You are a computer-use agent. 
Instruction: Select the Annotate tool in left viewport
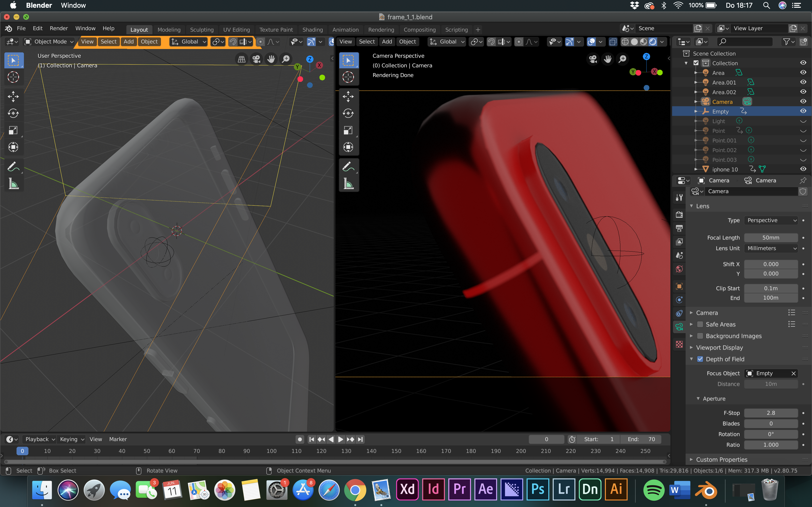[x=14, y=167]
